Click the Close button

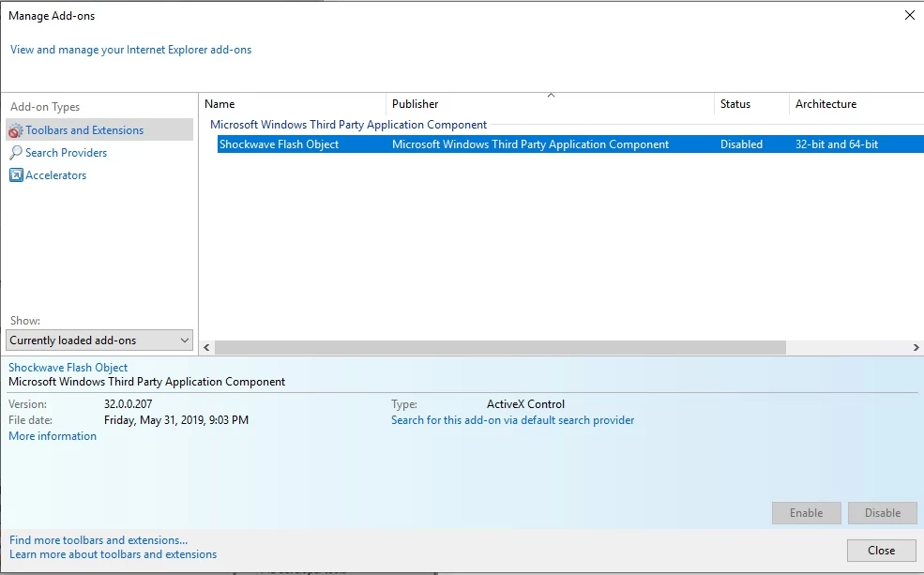[882, 551]
